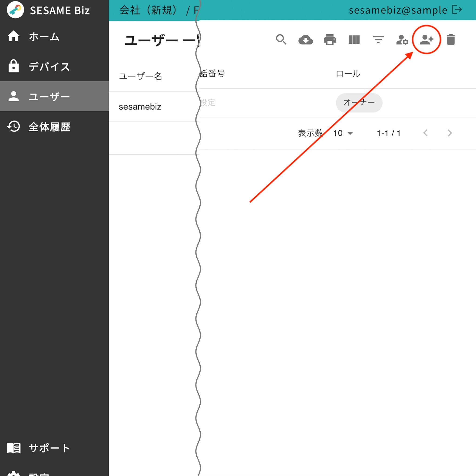Go to the previous page chevron
This screenshot has width=476, height=476.
(426, 133)
